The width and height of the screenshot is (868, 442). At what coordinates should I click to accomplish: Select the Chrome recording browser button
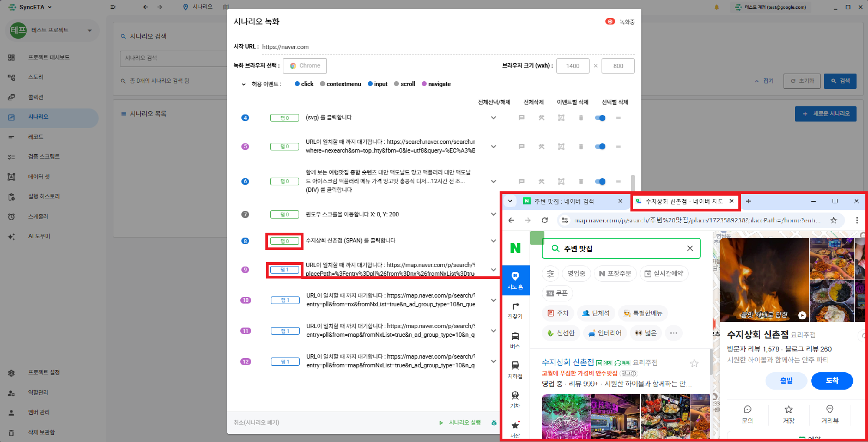coord(305,66)
